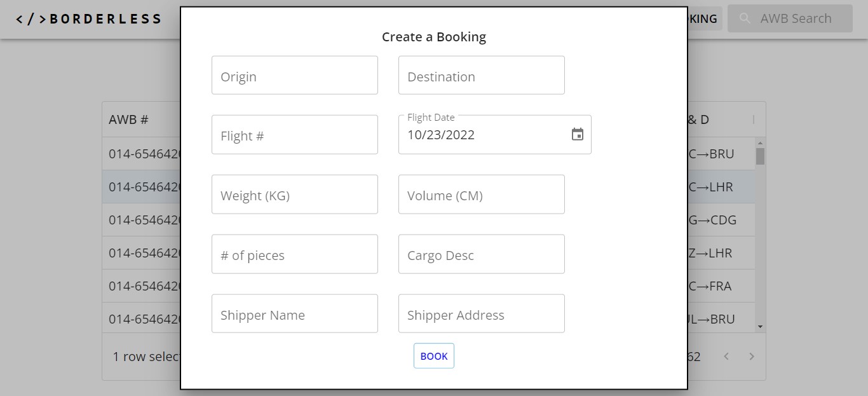868x396 pixels.
Task: Click the Cargo Desc field
Action: tap(481, 254)
